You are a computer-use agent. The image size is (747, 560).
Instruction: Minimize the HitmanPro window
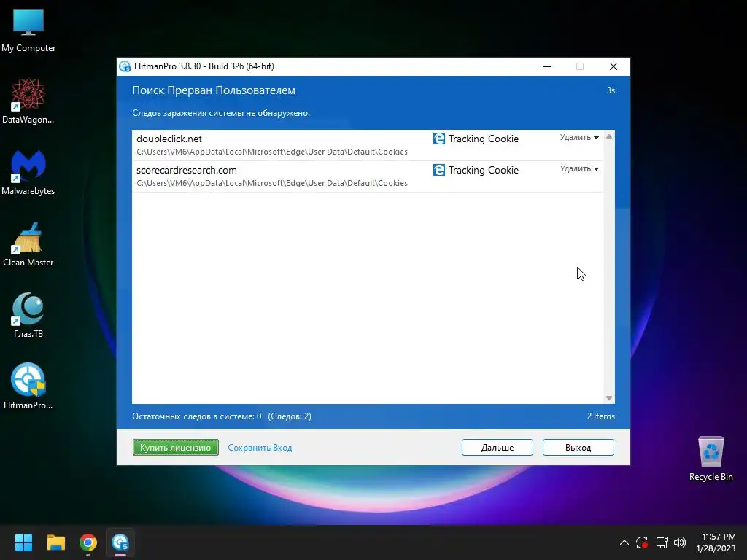tap(547, 66)
